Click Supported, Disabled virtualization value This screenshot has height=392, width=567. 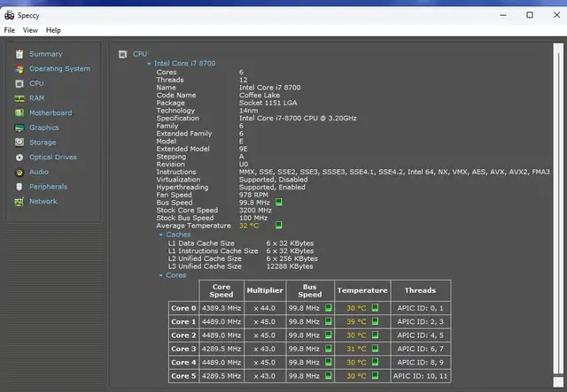click(x=274, y=180)
